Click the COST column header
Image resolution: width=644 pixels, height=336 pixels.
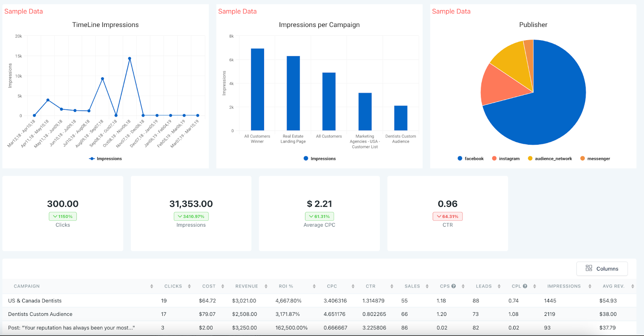pyautogui.click(x=209, y=286)
